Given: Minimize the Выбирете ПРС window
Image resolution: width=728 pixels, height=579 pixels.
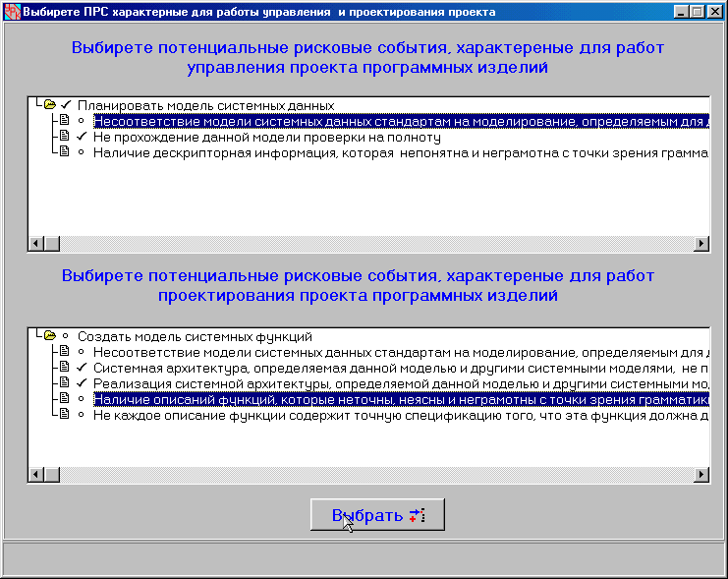Looking at the screenshot, I should pos(681,12).
